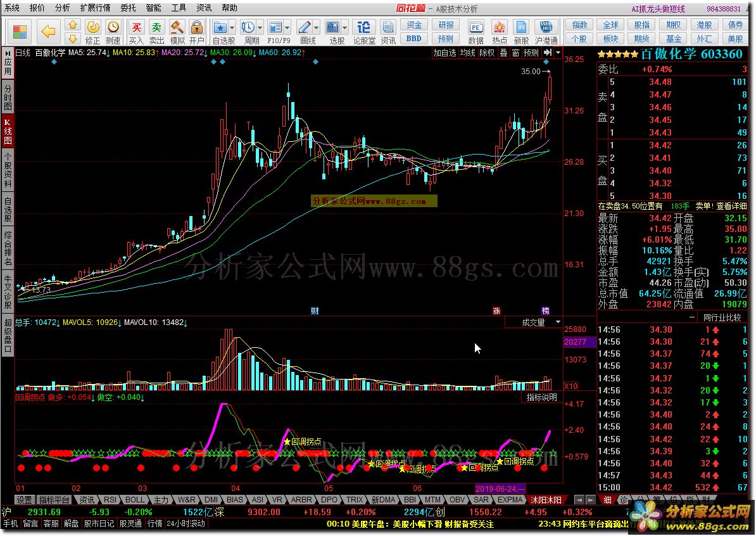Expand the F10/F9 dropdown arrow
The image size is (756, 536).
pyautogui.click(x=287, y=27)
